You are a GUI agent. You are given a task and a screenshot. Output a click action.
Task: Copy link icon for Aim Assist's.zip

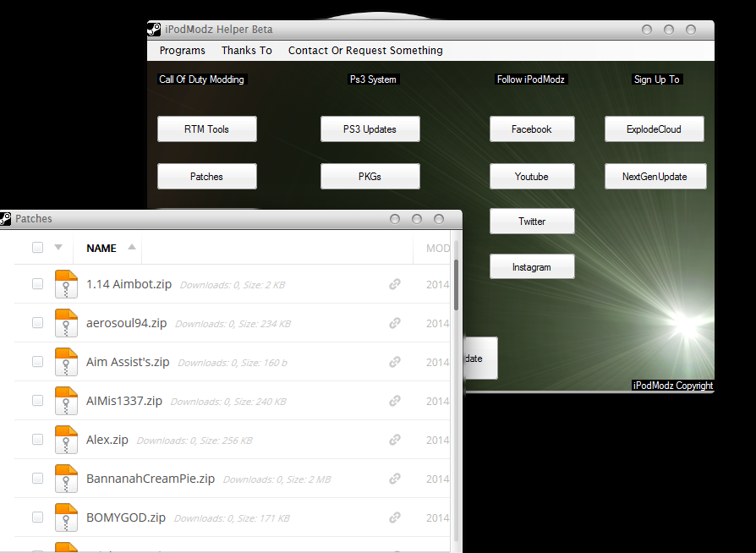[395, 362]
